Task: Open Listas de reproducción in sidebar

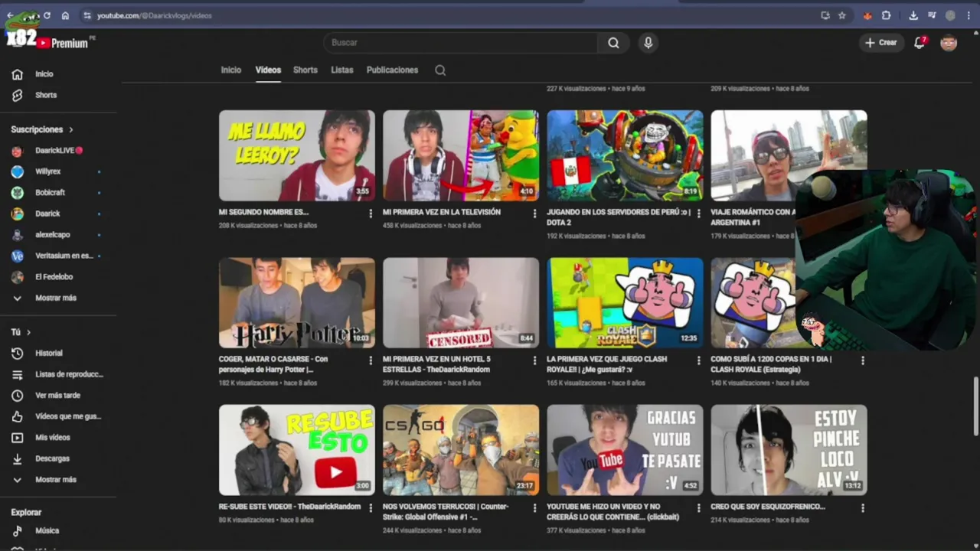Action: click(58, 374)
